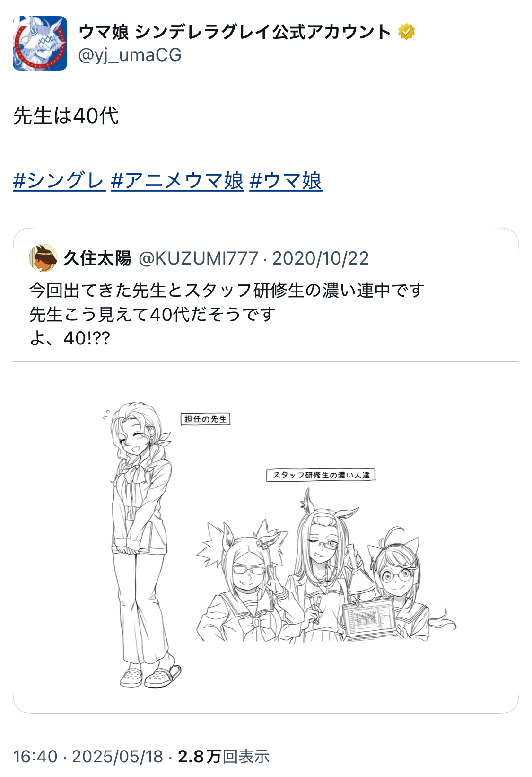Screen dimensions: 532x777
Task: Click the tweet timestamp 16:40 · 2025/05/18
Action: tap(88, 757)
